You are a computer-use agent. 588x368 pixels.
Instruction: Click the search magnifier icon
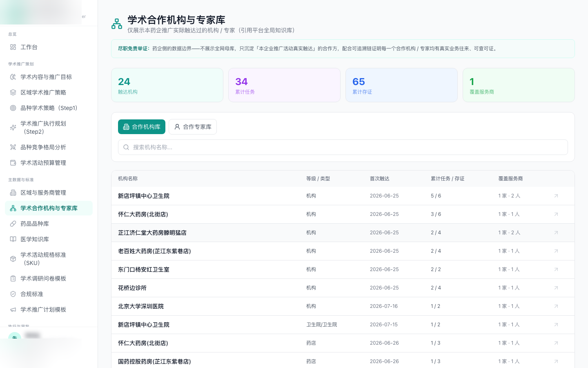pos(126,147)
